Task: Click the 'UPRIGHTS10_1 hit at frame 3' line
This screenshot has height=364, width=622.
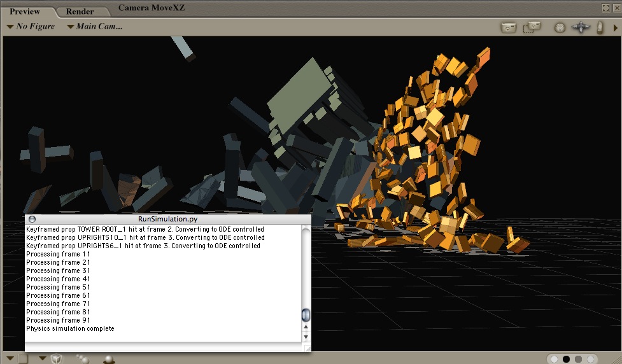Action: click(x=146, y=237)
